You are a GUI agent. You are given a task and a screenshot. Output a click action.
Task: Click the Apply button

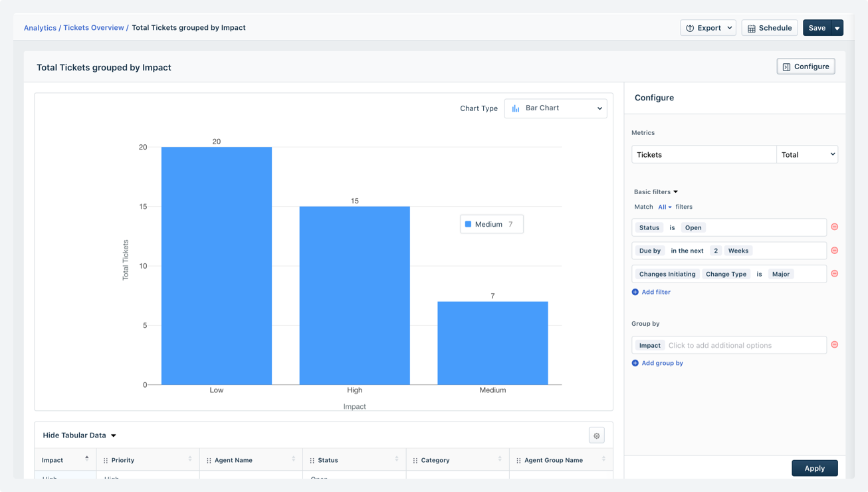coord(815,468)
